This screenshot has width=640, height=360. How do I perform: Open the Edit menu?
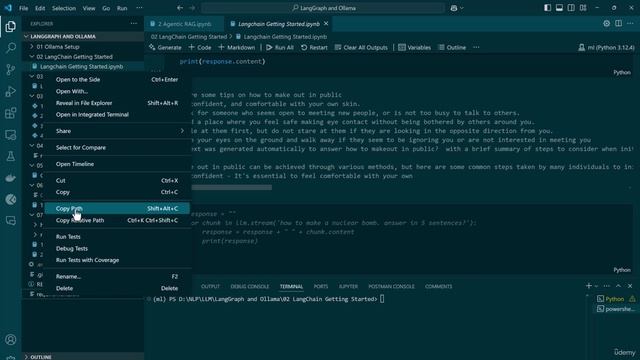point(40,8)
